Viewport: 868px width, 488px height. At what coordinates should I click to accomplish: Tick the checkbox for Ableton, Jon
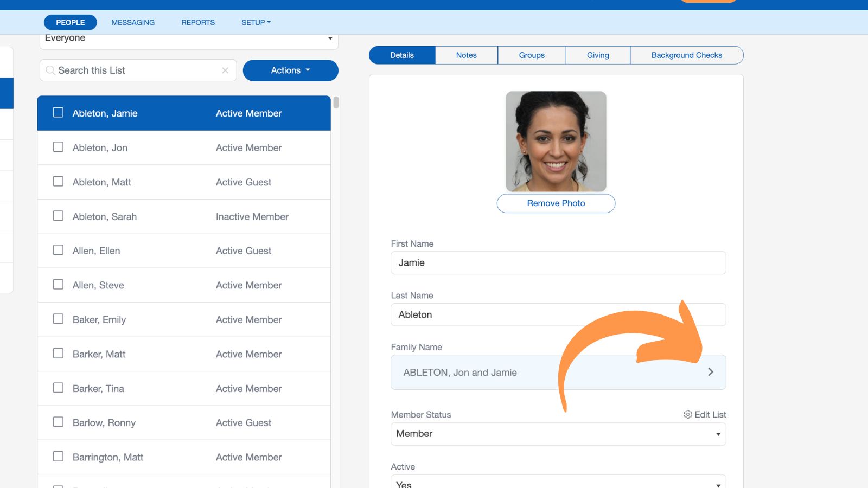(58, 147)
